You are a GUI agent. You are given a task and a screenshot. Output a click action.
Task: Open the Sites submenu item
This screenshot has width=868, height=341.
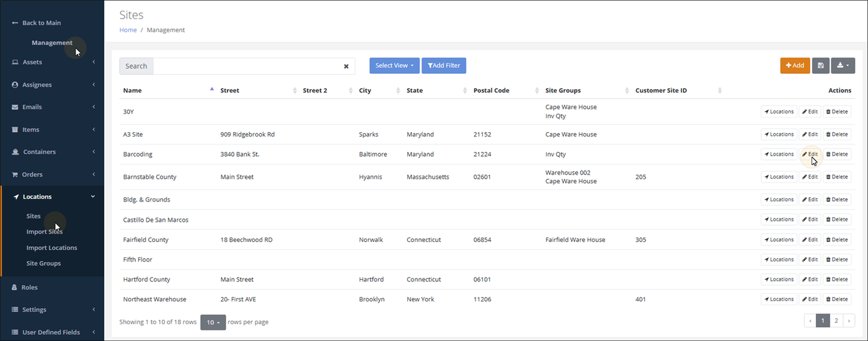[x=33, y=216]
